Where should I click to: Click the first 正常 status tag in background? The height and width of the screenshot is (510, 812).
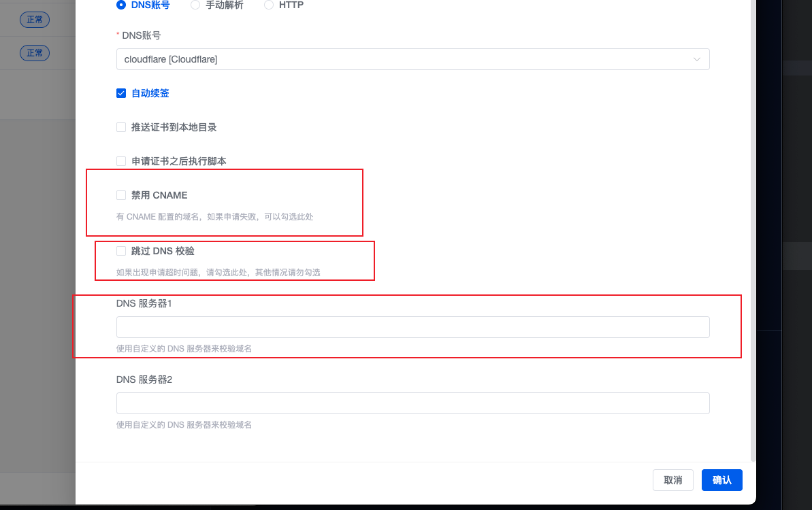[x=35, y=20]
